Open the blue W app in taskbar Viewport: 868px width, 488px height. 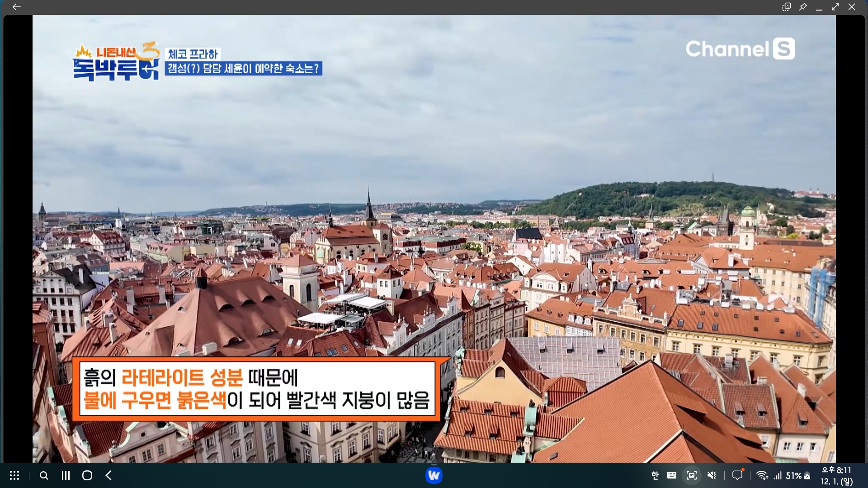pyautogui.click(x=434, y=475)
